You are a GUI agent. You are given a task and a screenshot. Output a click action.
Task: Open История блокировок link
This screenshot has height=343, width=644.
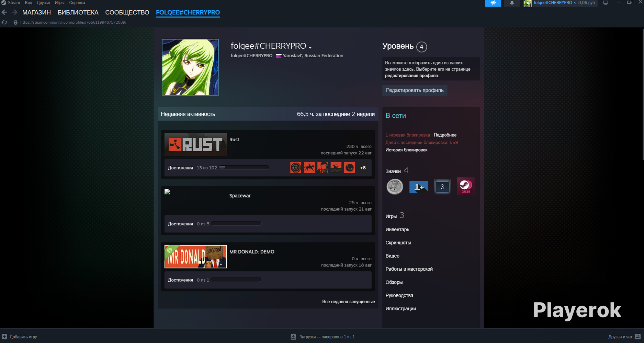pos(406,150)
